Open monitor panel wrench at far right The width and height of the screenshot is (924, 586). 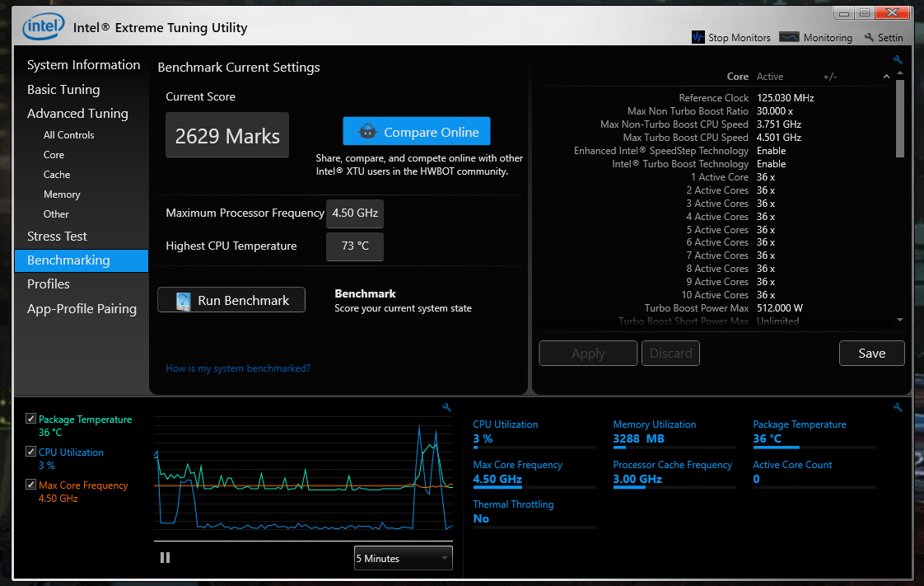pos(898,407)
